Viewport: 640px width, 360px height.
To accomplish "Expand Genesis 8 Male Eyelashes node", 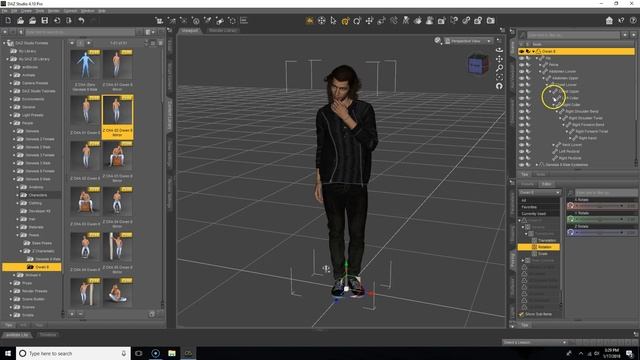I will point(537,165).
